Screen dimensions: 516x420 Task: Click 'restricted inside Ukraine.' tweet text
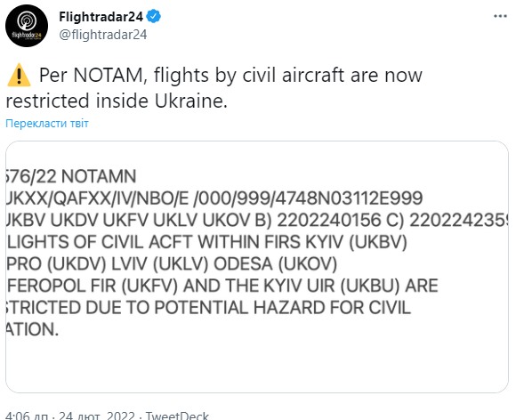(117, 101)
